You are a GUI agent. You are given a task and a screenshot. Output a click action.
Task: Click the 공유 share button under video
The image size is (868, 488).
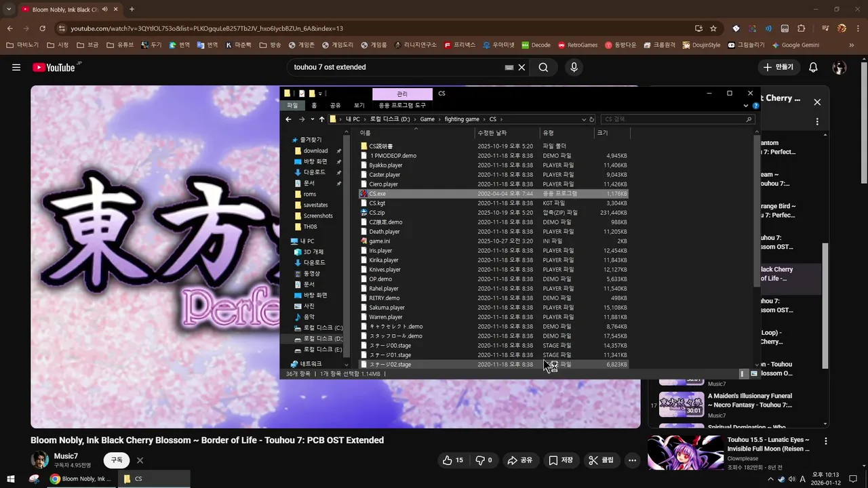point(521,460)
